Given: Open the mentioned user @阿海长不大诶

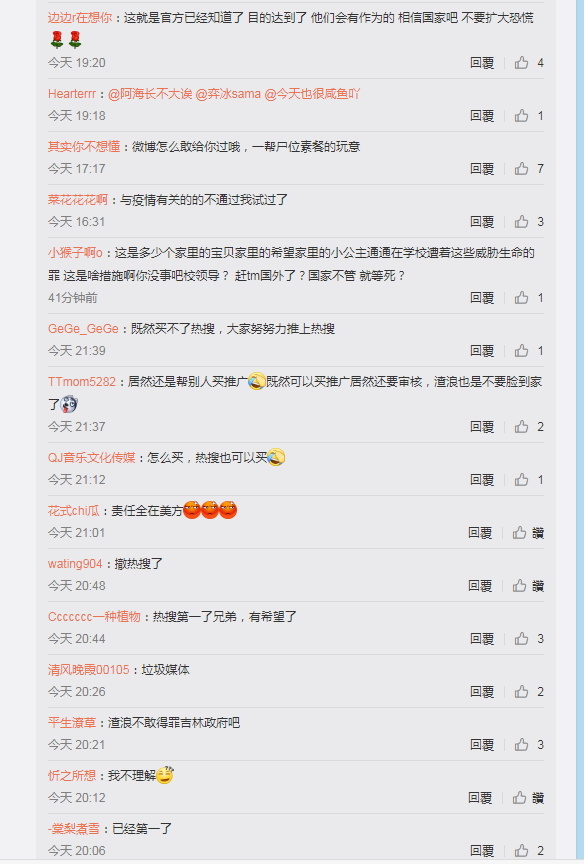Looking at the screenshot, I should coord(150,94).
